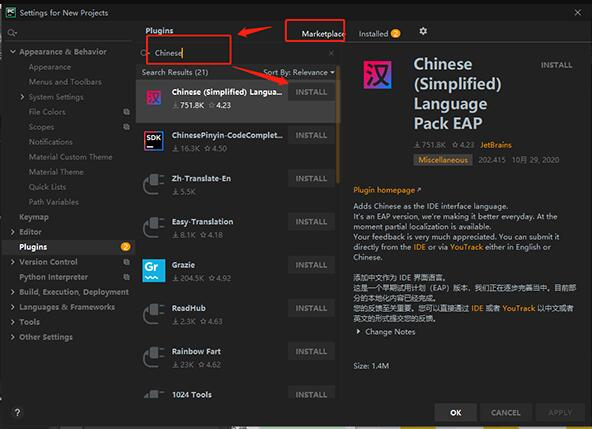Expand the Other Settings section
This screenshot has width=592, height=429.
click(x=12, y=337)
